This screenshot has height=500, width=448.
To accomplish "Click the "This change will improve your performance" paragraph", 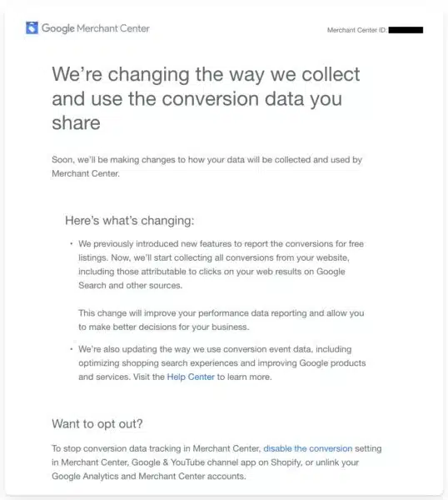I will [222, 320].
